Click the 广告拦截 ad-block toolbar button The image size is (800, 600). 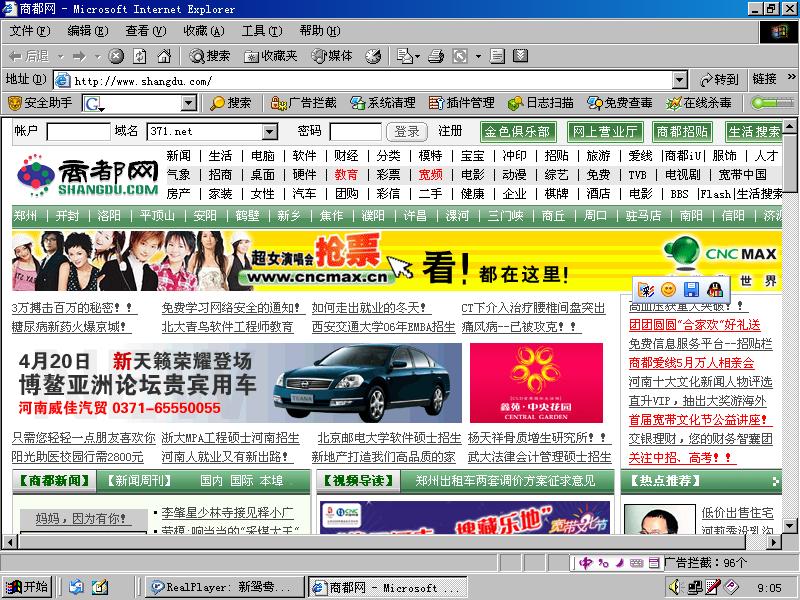tap(306, 103)
